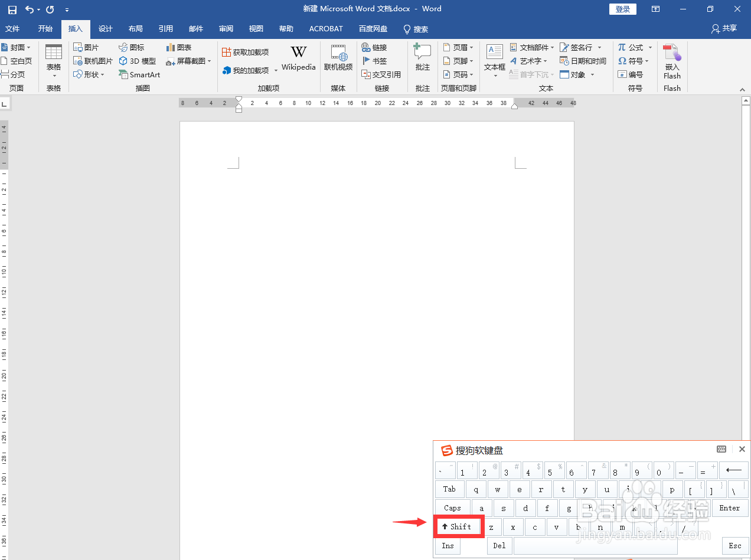Image resolution: width=751 pixels, height=560 pixels.
Task: Click Tab key on soft keyboard
Action: (x=449, y=489)
